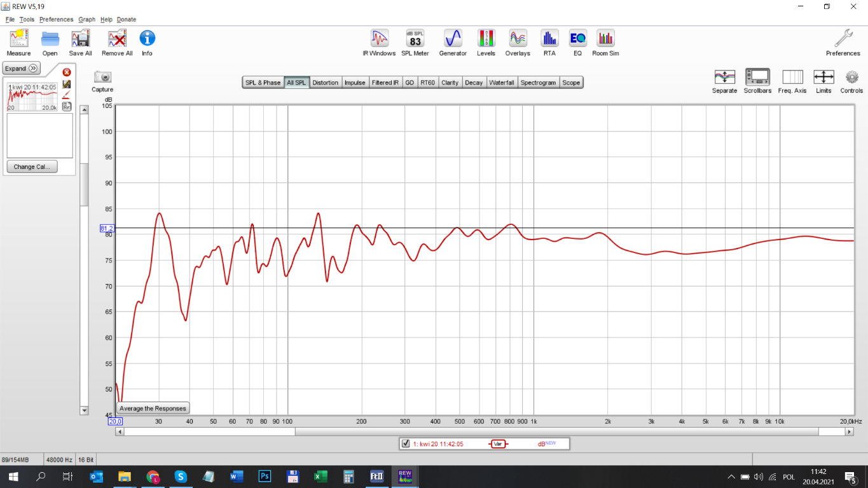Viewport: 868px width, 488px height.
Task: Click the vertical scrollbar down arrow
Action: click(84, 410)
